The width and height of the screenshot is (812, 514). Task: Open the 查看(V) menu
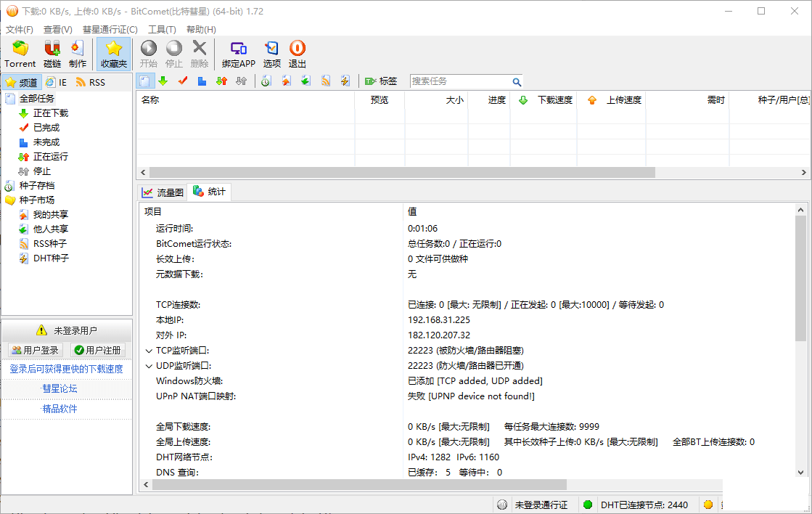[57, 30]
